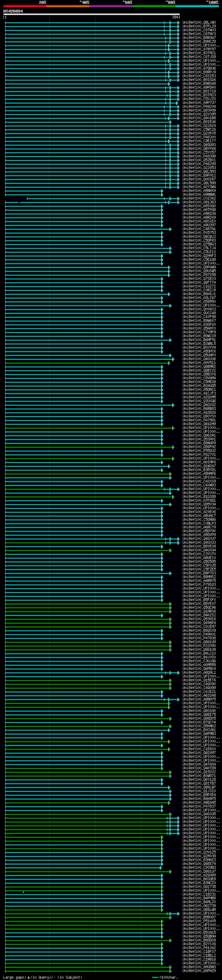The height and width of the screenshot is (980, 222).
Task: Select entry UniRef100_C9E1T7
Action: pyautogui.click(x=199, y=141)
